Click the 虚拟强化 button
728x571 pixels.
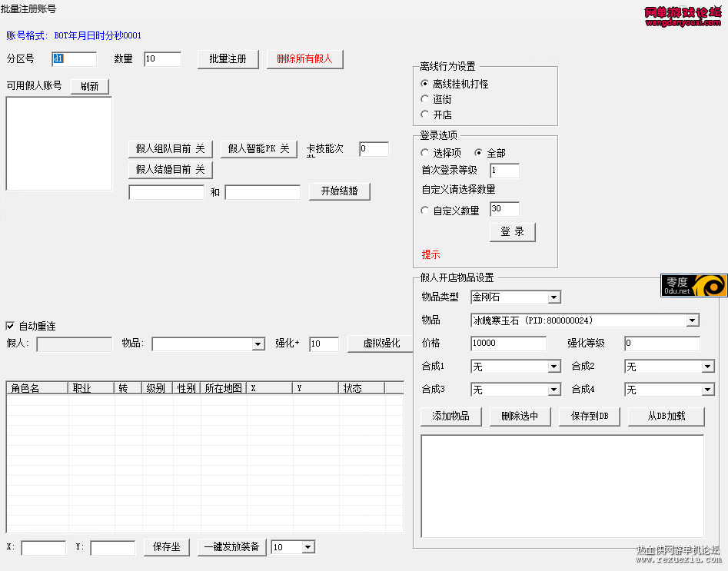[381, 344]
